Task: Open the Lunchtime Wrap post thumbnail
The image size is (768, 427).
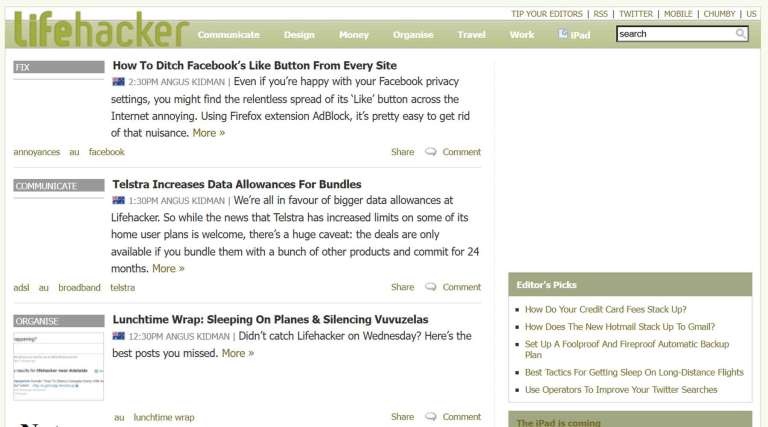Action: click(59, 366)
